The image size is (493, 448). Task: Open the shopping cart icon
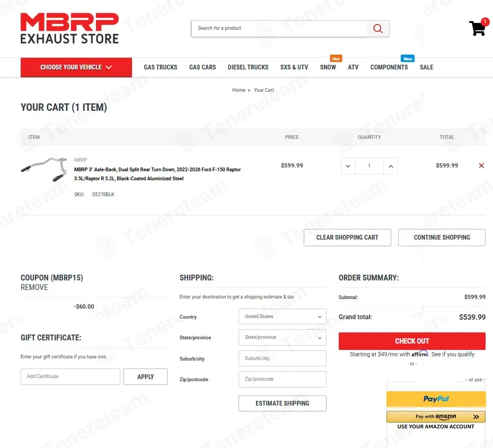coord(478,27)
